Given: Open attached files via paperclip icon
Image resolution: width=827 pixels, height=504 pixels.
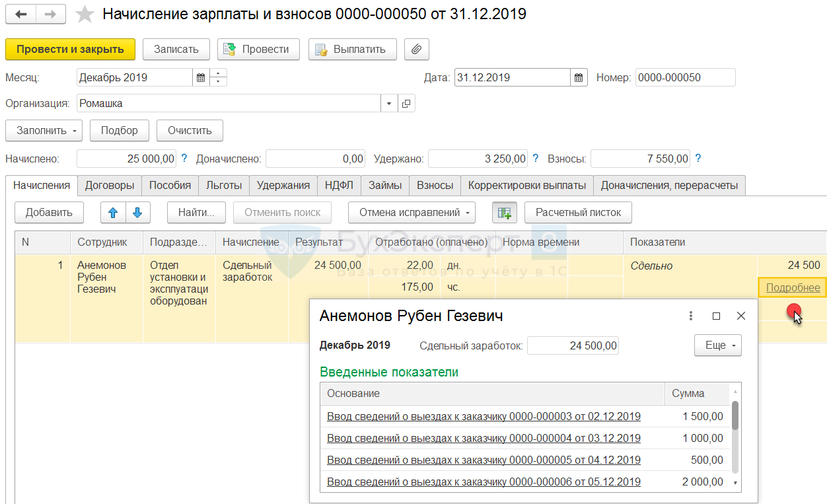Looking at the screenshot, I should 416,50.
